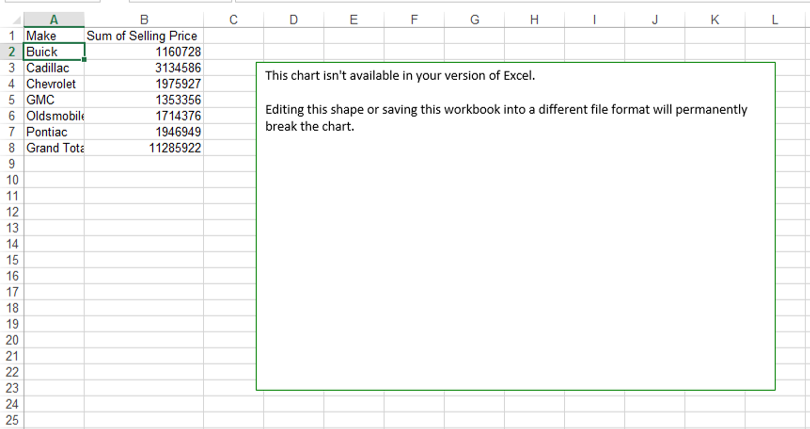This screenshot has width=810, height=429.
Task: Select the unavailable chart placeholder box
Action: click(x=515, y=250)
